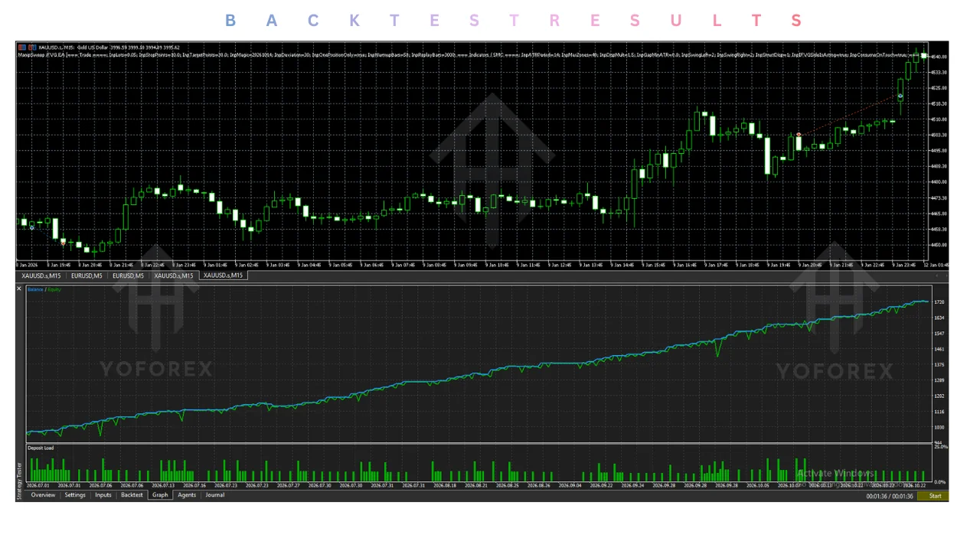Click the vertical Strategy Tester label
Image resolution: width=980 pixels, height=551 pixels.
pyautogui.click(x=20, y=481)
